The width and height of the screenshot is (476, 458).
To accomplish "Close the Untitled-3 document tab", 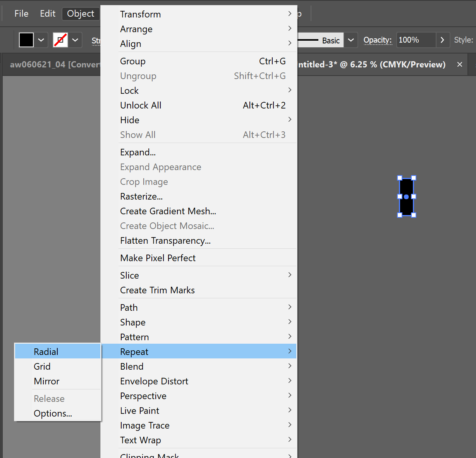I will click(x=460, y=64).
